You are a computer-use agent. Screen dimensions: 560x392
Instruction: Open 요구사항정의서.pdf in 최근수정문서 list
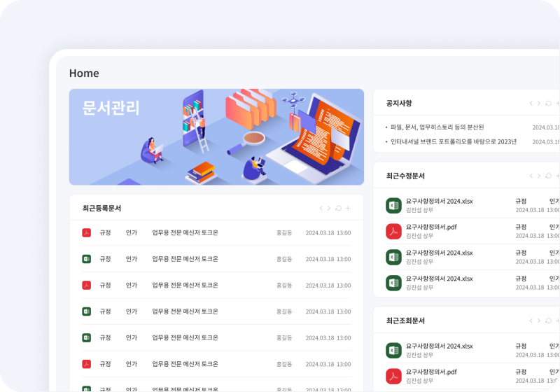tap(431, 227)
